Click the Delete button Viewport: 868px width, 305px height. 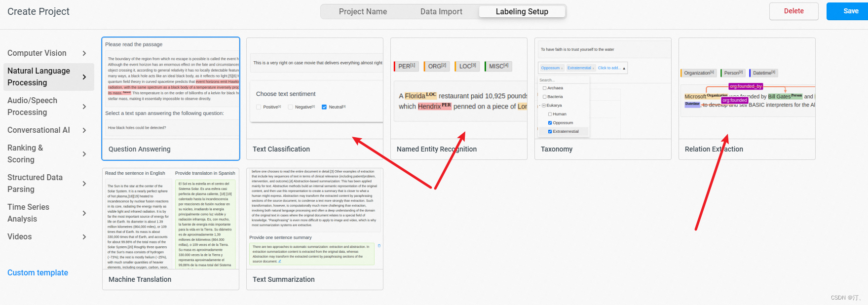tap(793, 11)
